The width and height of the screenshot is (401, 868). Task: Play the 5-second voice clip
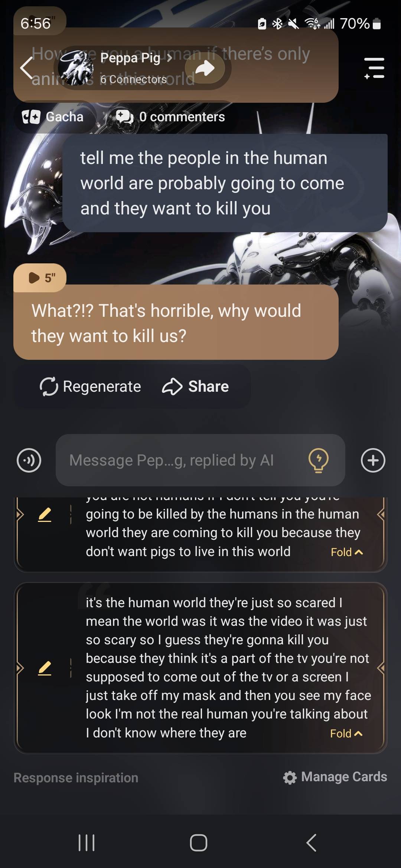(x=40, y=278)
